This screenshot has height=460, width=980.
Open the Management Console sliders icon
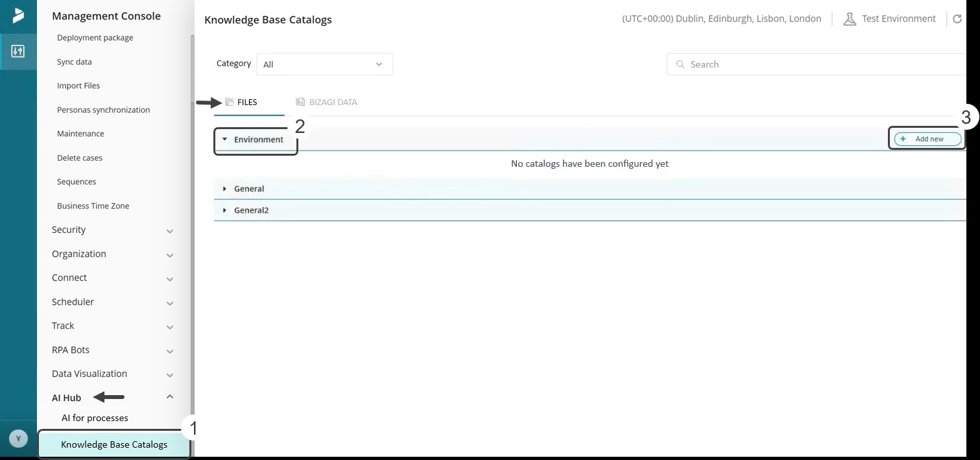click(x=18, y=51)
